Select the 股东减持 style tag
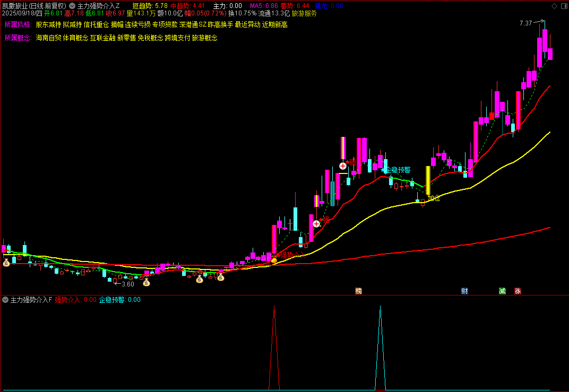Viewport: 569px width, 392px height. [48, 24]
